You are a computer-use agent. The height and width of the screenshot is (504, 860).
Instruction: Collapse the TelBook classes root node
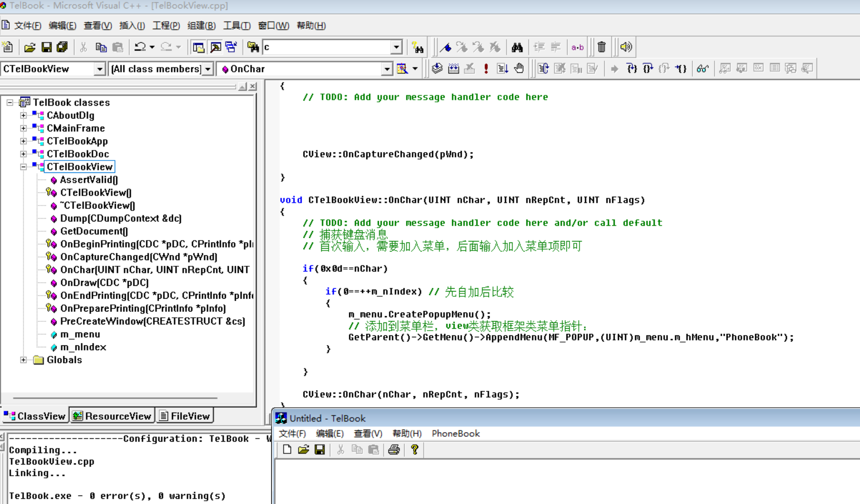click(10, 102)
